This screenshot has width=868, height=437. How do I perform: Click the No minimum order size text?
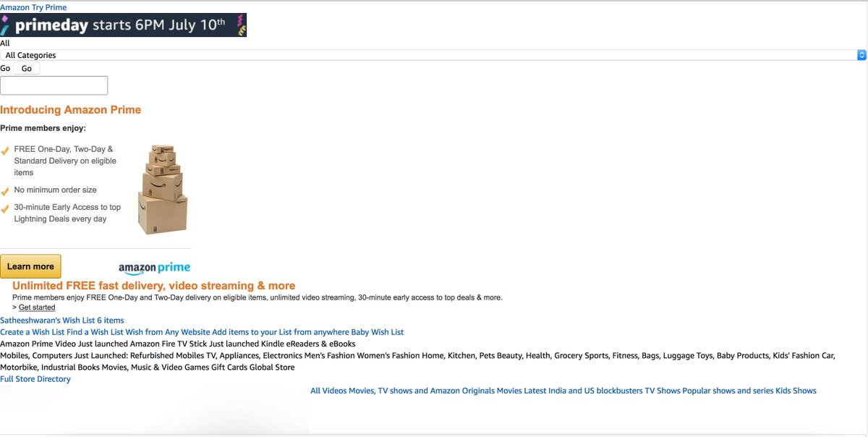(x=56, y=190)
